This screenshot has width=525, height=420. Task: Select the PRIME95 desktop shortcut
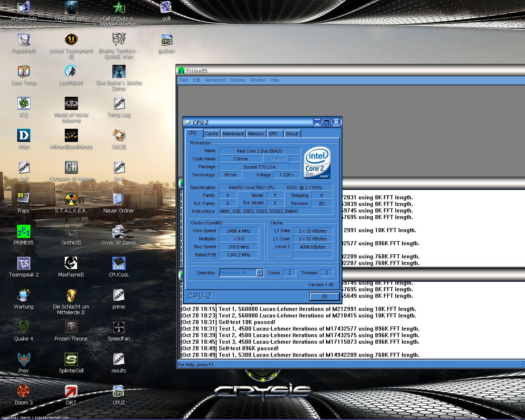24,231
